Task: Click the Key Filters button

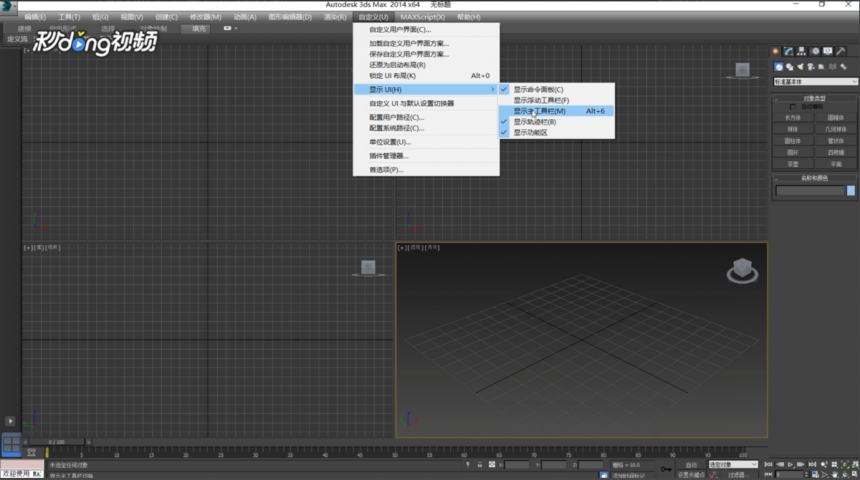Action: click(x=738, y=475)
